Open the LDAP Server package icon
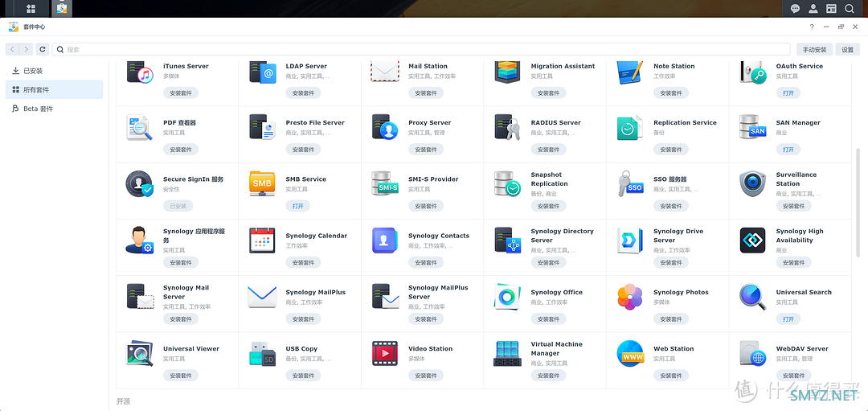This screenshot has width=868, height=411. pos(262,71)
